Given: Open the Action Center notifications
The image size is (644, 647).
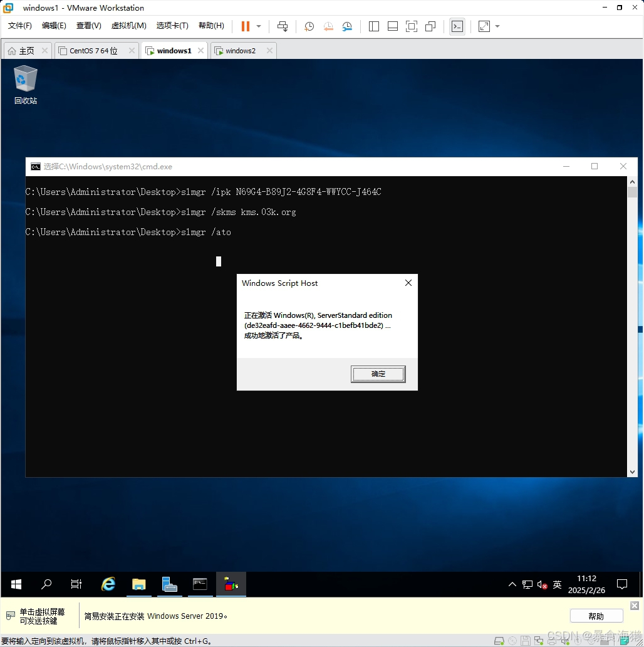Looking at the screenshot, I should [x=621, y=584].
